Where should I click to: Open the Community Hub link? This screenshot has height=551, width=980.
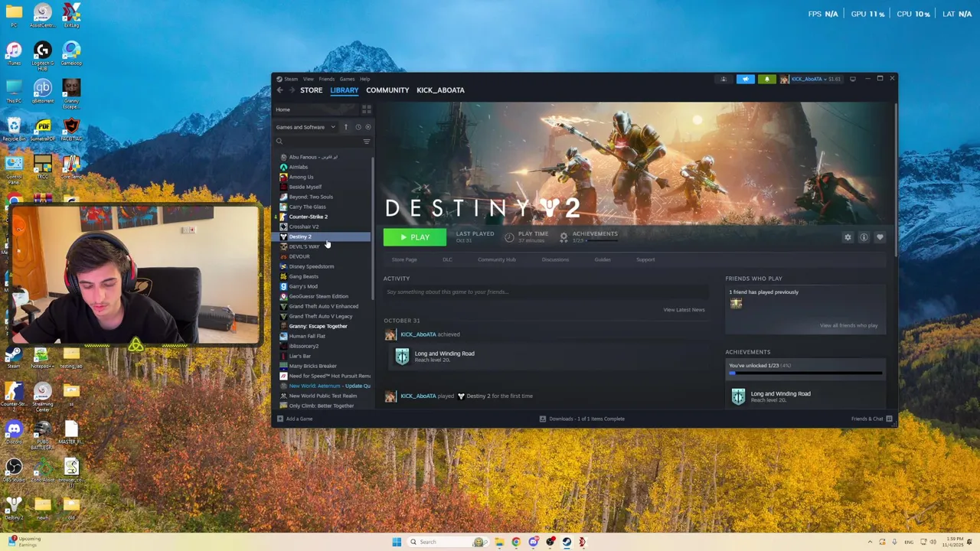[x=497, y=259]
